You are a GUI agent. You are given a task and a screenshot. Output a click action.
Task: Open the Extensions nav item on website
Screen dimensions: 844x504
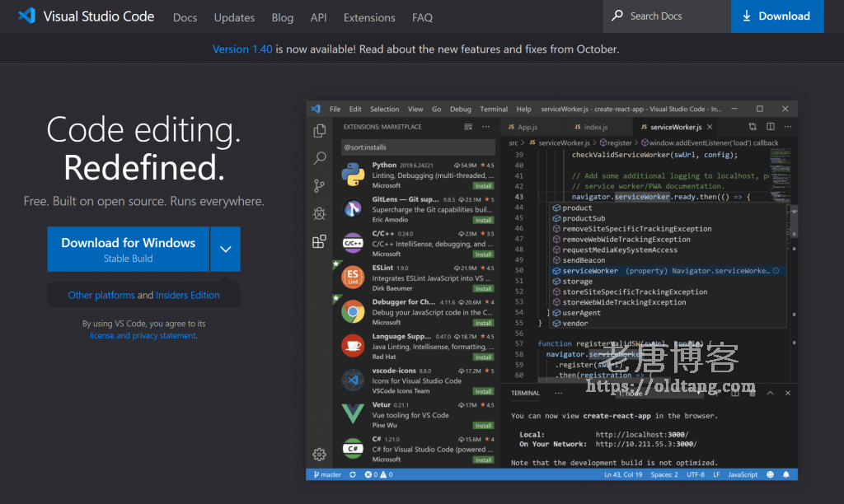(369, 18)
